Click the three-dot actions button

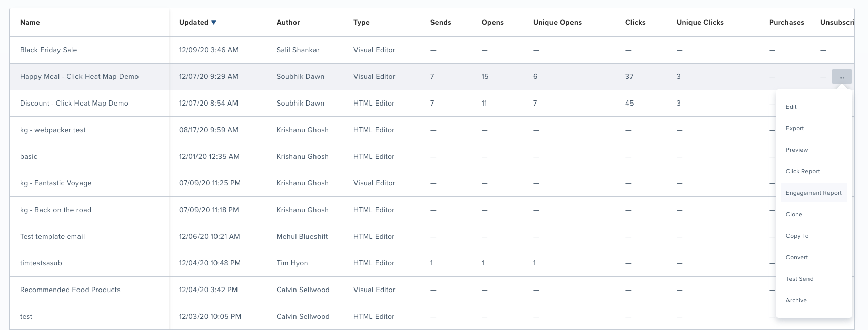841,77
